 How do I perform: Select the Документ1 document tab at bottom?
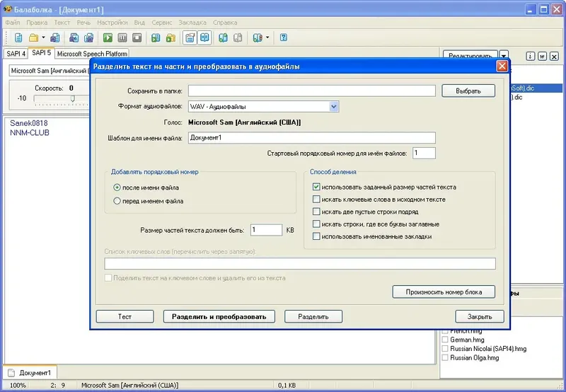coord(30,372)
